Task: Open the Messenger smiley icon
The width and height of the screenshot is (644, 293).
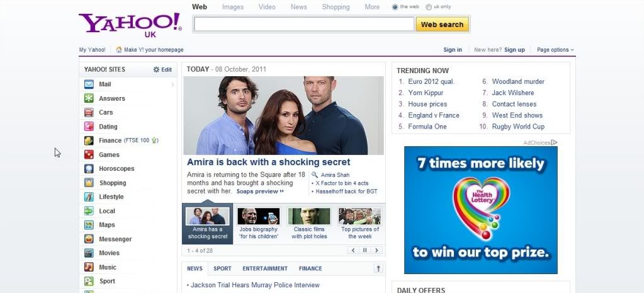Action: (89, 239)
